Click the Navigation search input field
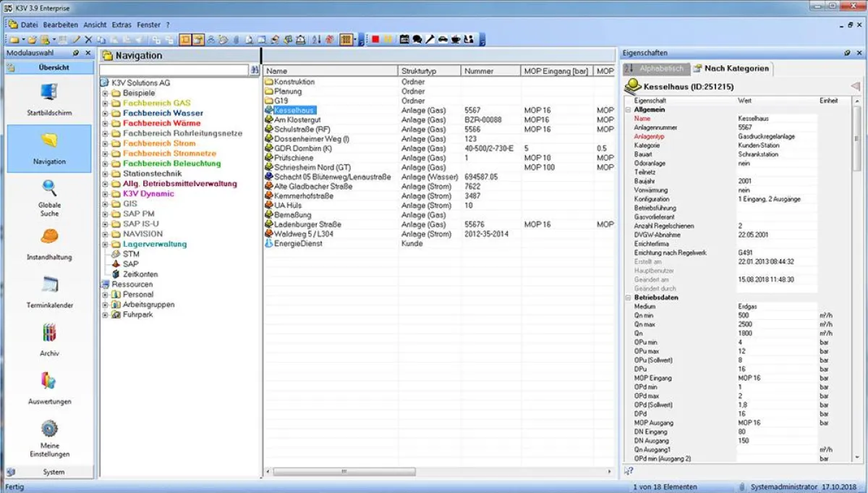Viewport: 868px width, 493px height. 174,70
